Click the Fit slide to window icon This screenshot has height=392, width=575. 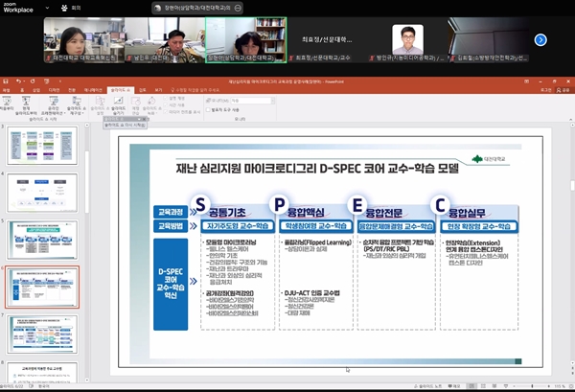point(571,386)
